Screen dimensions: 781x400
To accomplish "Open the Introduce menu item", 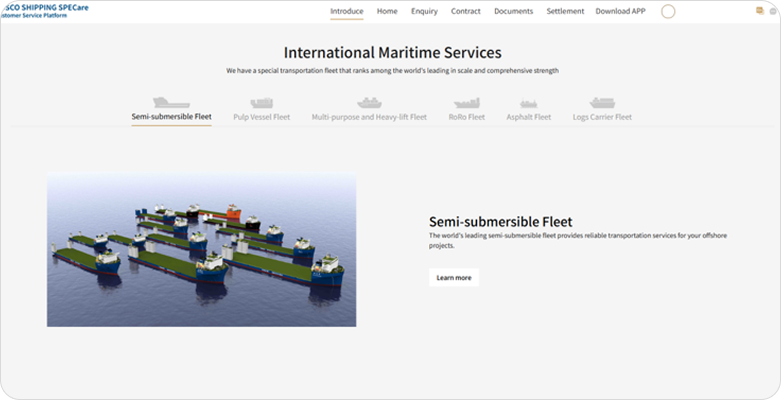I will tap(346, 12).
